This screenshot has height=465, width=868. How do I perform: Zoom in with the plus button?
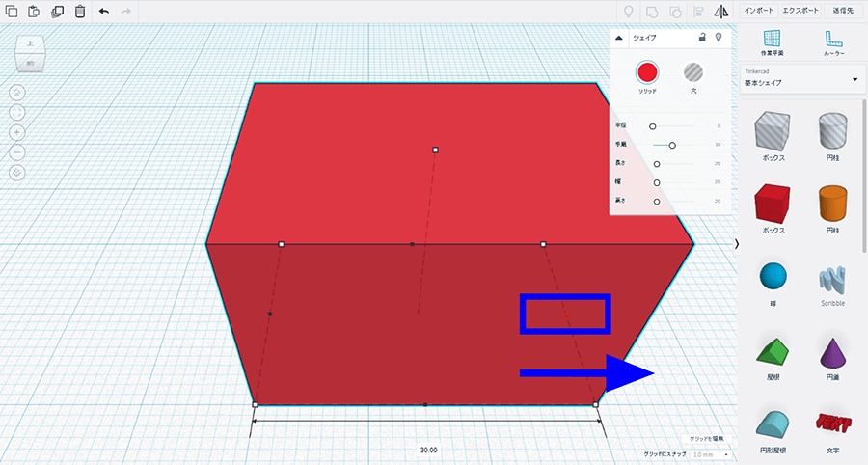tap(17, 132)
